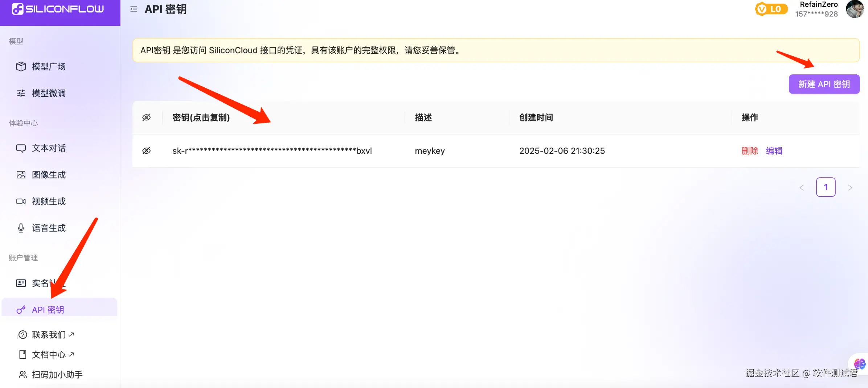The image size is (868, 388).
Task: Click the 文档中心 book icon
Action: pyautogui.click(x=23, y=355)
